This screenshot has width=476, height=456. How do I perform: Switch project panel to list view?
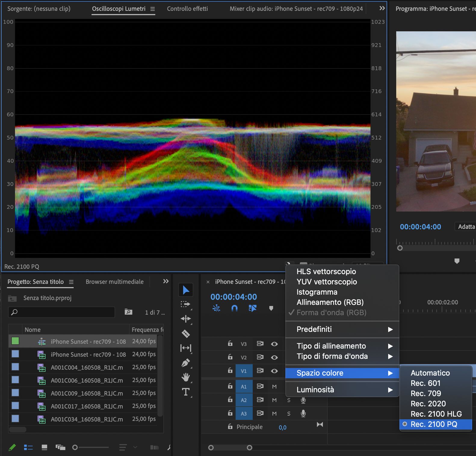coord(28,447)
